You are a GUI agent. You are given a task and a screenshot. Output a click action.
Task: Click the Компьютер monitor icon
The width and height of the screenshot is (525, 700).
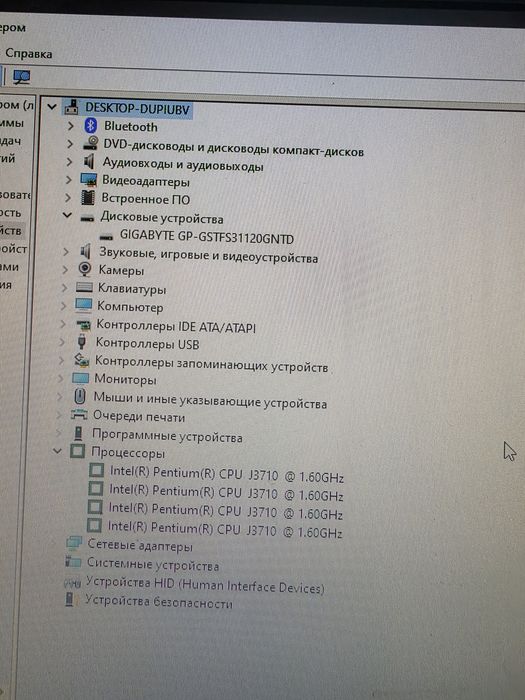tap(83, 305)
